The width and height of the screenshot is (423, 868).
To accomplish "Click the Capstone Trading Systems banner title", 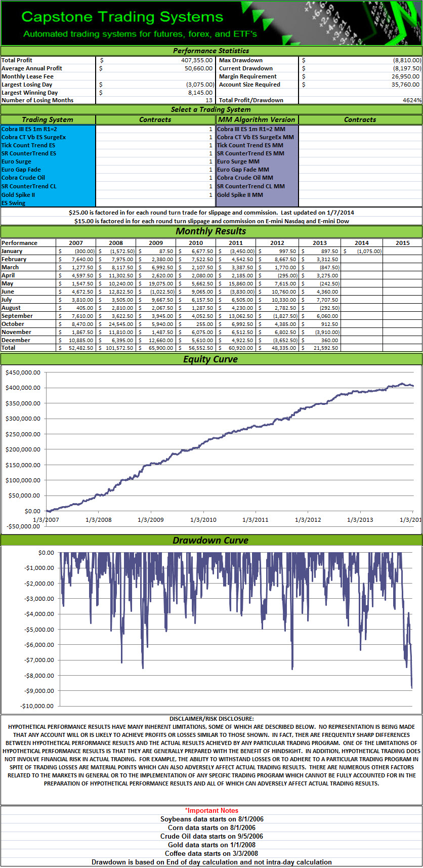I will pyautogui.click(x=122, y=17).
